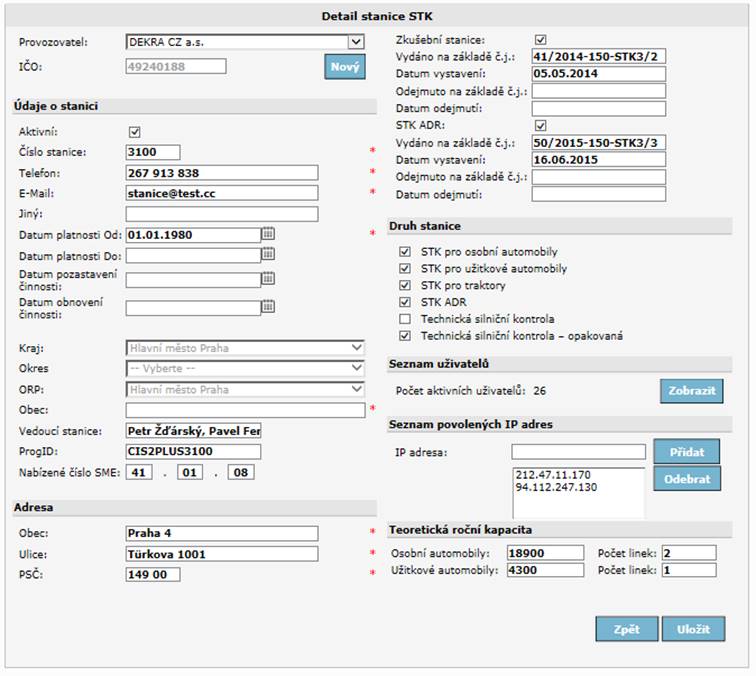Viewport: 756px width, 676px height.
Task: Toggle the Aktivní checkbox
Action: coord(135,132)
